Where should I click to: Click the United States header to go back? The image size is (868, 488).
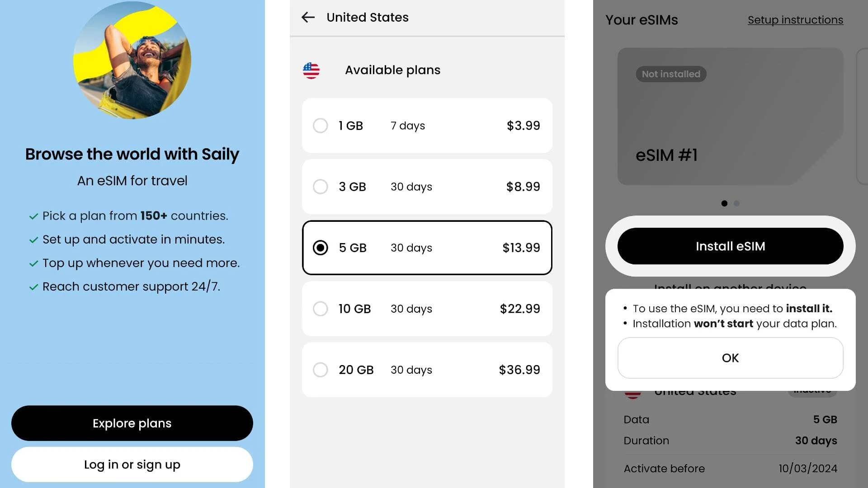(x=367, y=17)
